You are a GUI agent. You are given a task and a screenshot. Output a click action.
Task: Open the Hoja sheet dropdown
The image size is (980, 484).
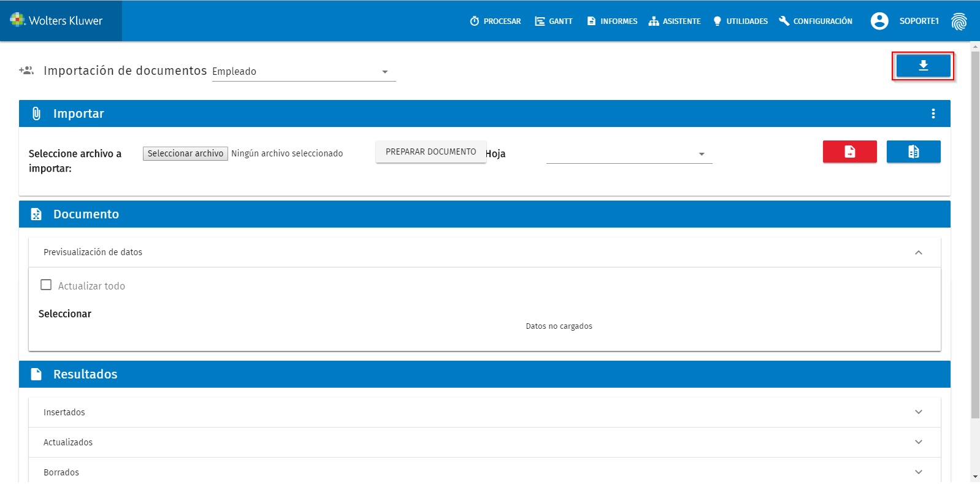point(629,154)
